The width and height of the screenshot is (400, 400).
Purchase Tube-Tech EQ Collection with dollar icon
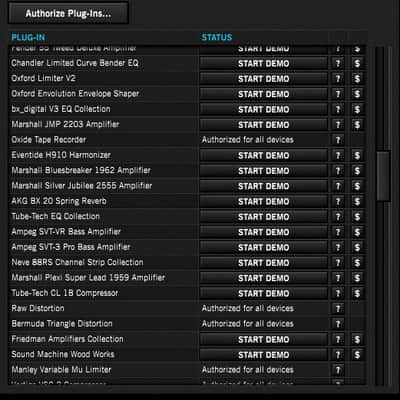point(357,217)
